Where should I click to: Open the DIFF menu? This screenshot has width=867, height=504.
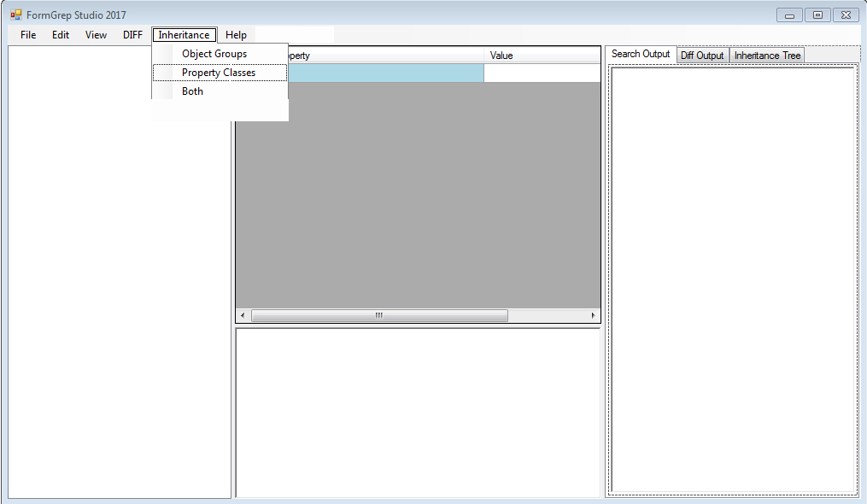tap(132, 35)
